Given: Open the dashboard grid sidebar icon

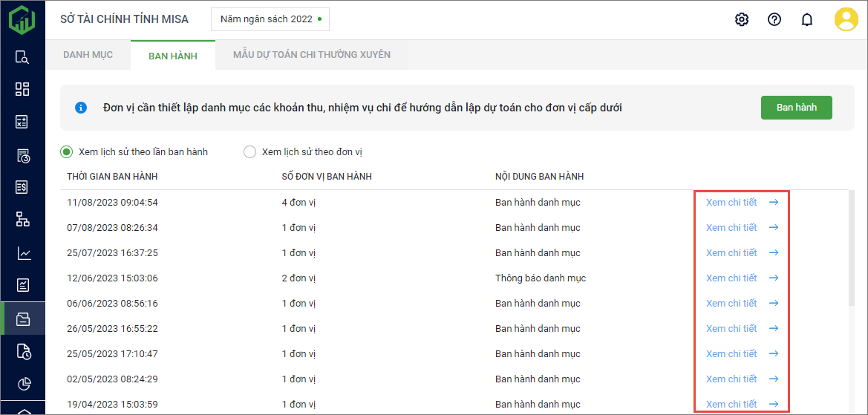Looking at the screenshot, I should pyautogui.click(x=22, y=89).
